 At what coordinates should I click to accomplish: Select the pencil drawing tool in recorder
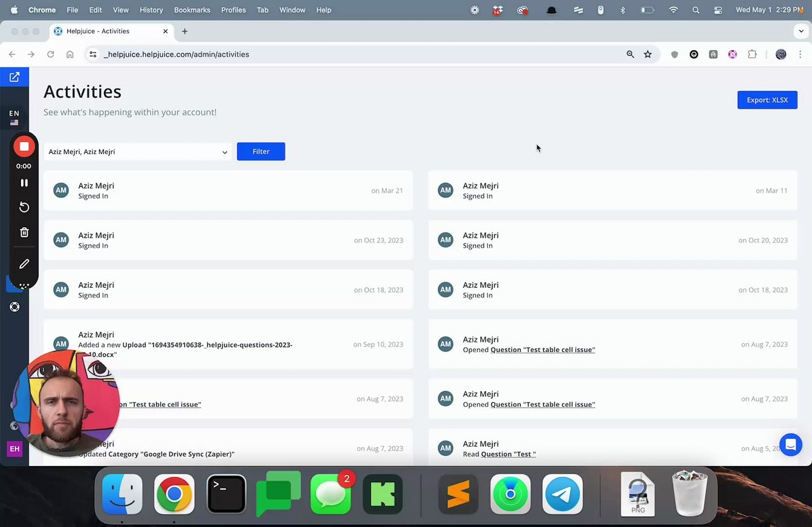tap(24, 263)
